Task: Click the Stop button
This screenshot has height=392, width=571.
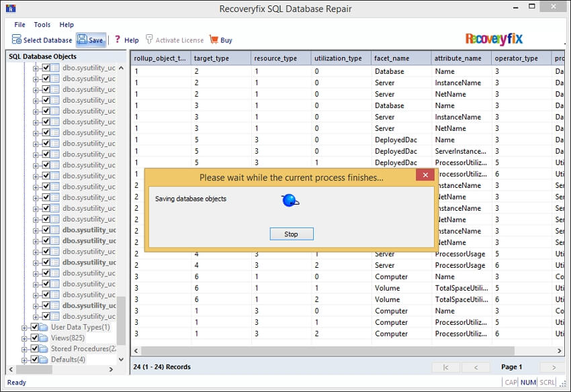Action: pos(292,234)
